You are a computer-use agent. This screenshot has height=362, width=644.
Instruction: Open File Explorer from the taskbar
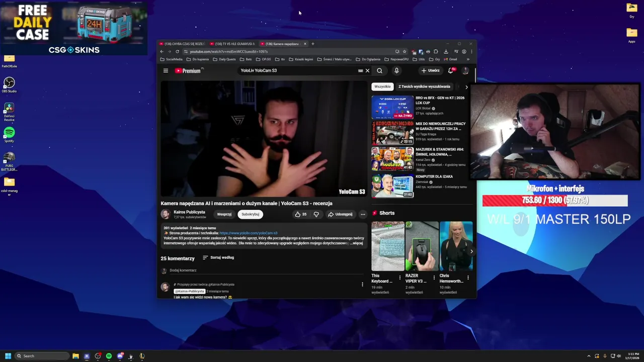75,356
